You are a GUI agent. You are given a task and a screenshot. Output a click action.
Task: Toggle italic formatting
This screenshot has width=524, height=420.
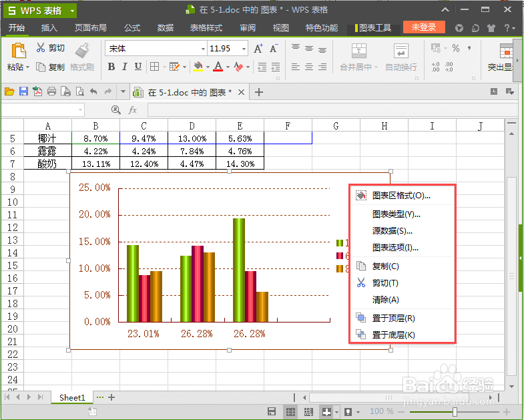pos(125,67)
